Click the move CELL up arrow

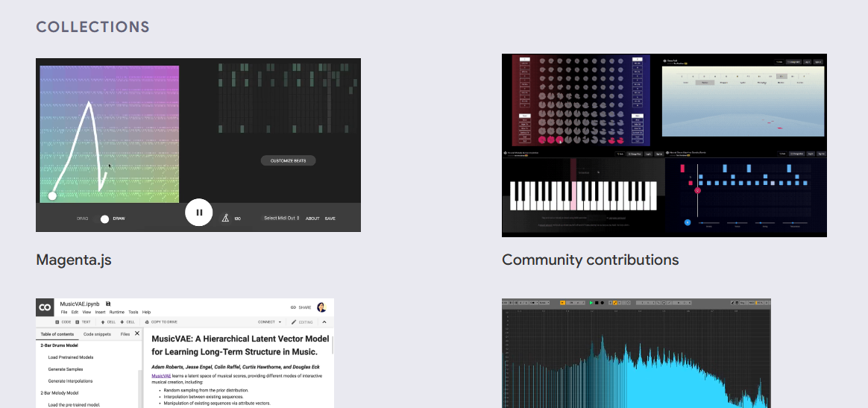[109, 321]
